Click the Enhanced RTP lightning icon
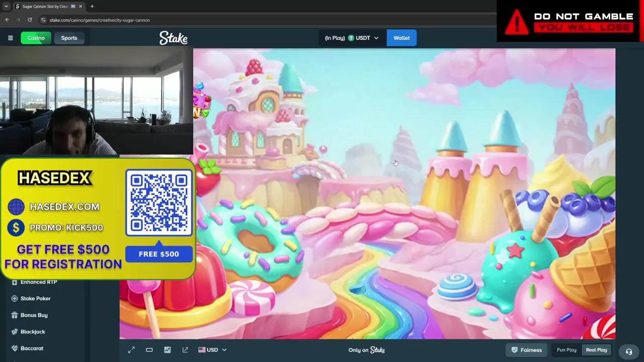 coord(15,282)
